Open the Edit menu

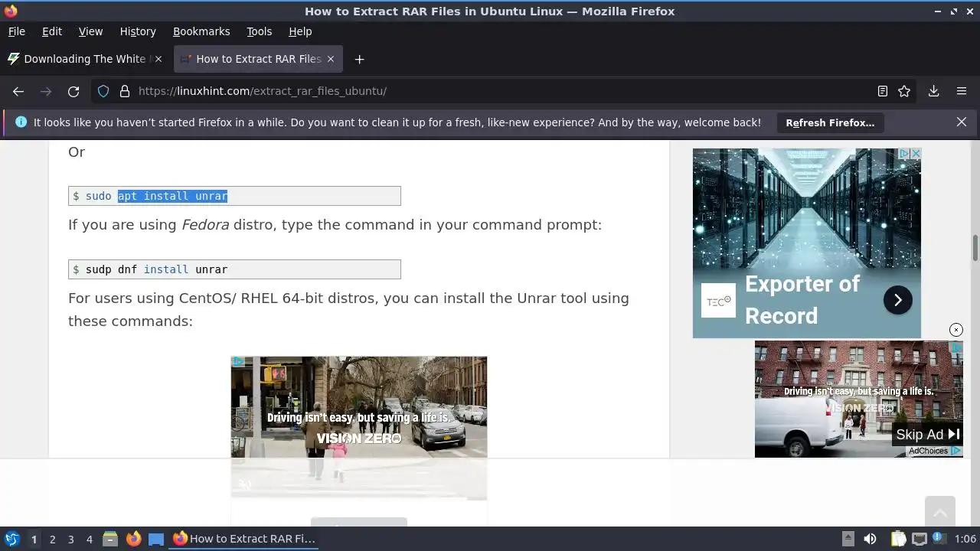point(52,31)
